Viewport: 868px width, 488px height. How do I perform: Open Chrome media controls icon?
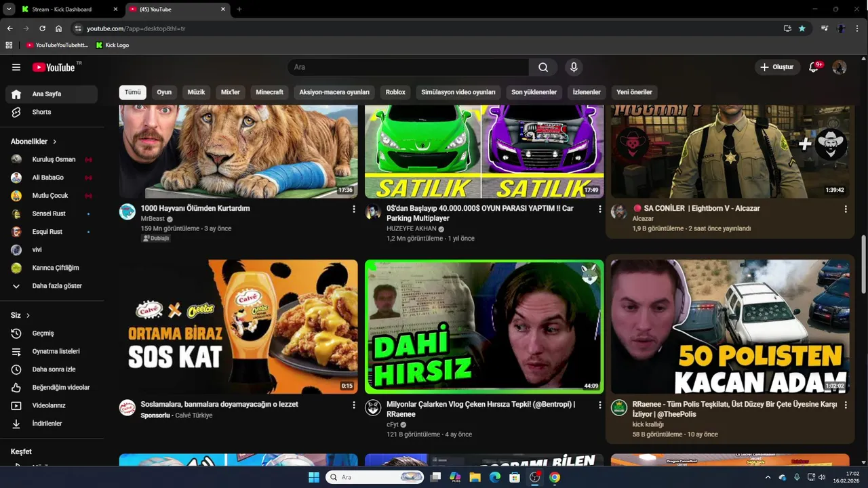coord(825,28)
